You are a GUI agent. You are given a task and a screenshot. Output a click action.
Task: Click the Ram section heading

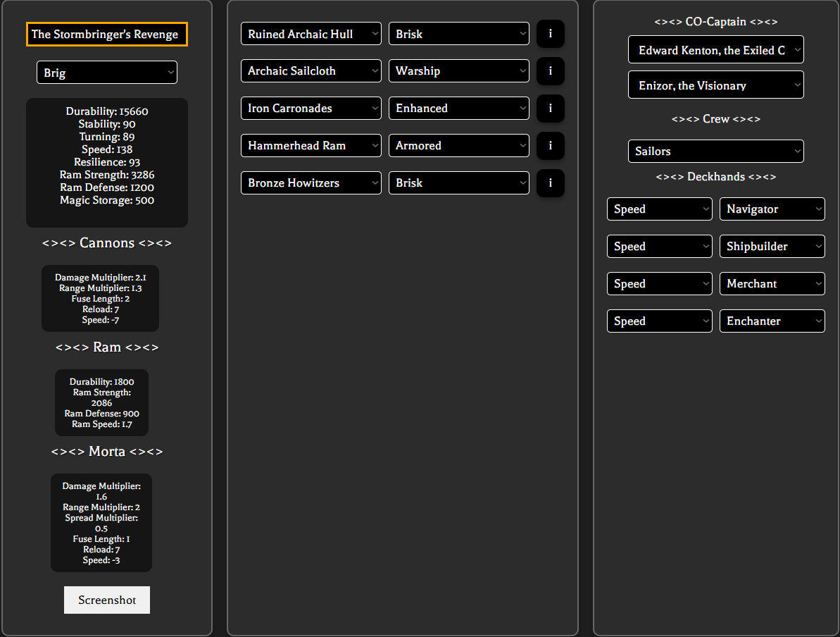point(107,347)
